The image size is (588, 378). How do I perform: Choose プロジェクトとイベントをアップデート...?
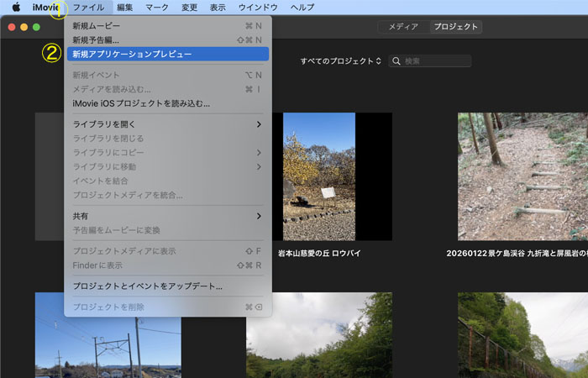(168, 286)
